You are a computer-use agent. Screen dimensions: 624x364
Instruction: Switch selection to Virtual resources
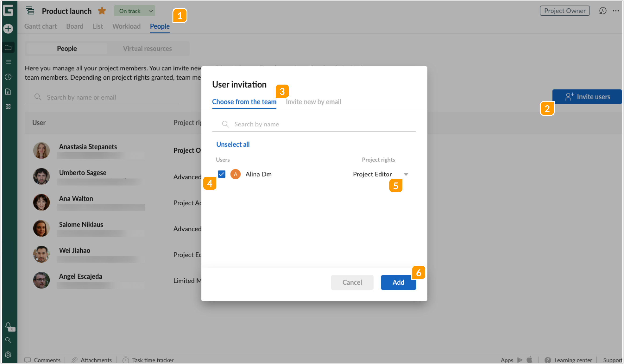(147, 48)
